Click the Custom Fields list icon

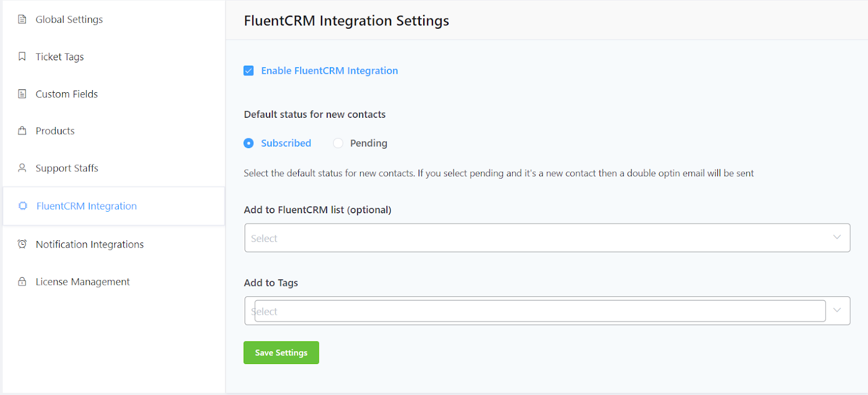(22, 94)
